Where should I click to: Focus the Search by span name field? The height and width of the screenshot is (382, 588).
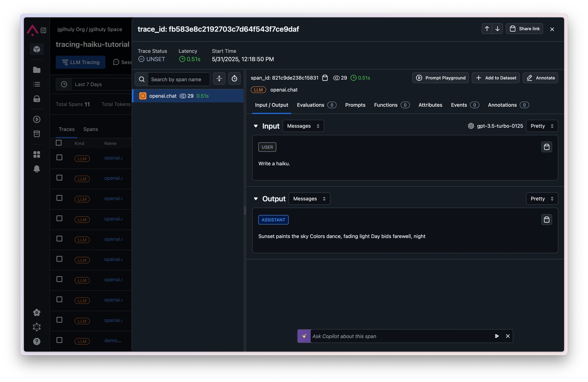(178, 79)
